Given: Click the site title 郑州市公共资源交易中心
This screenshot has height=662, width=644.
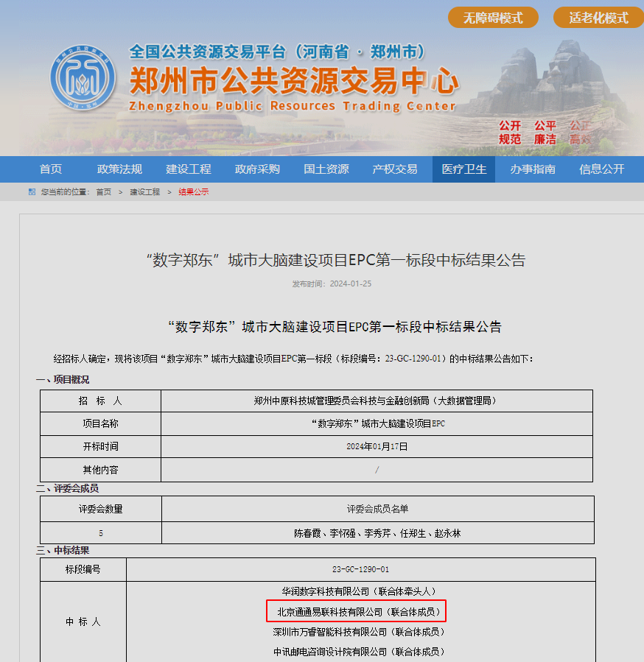Looking at the screenshot, I should 293,80.
